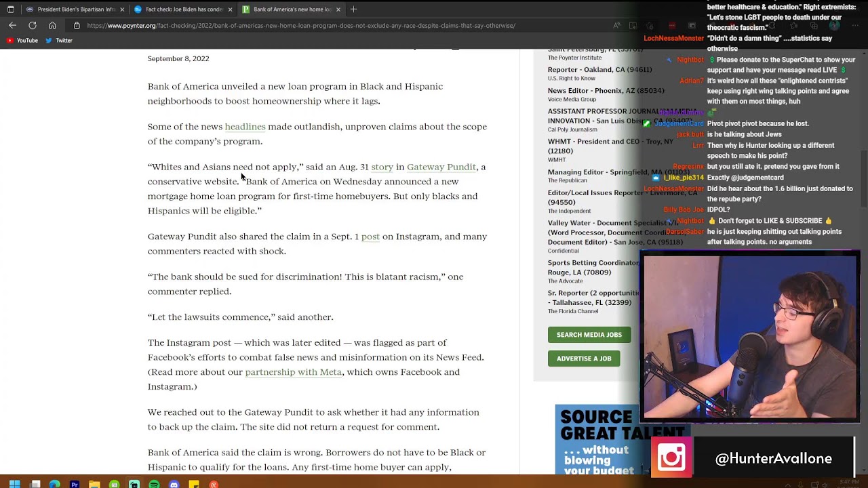
Task: Open the Aug. 31 'story' link
Action: click(x=382, y=167)
